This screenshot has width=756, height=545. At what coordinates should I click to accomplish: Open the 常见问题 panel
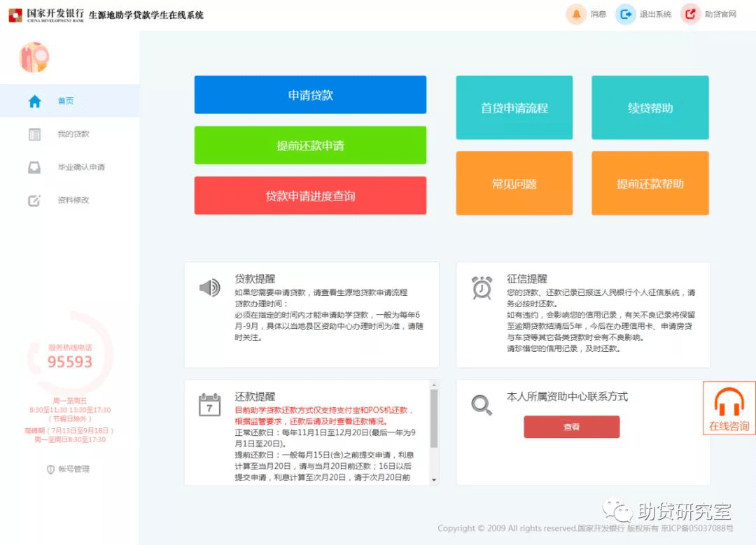pos(514,183)
